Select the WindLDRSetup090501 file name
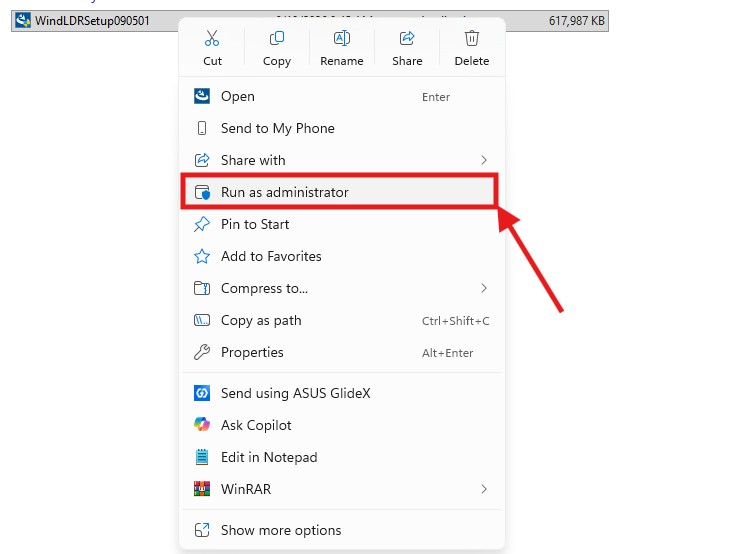The image size is (737, 554). 92,21
